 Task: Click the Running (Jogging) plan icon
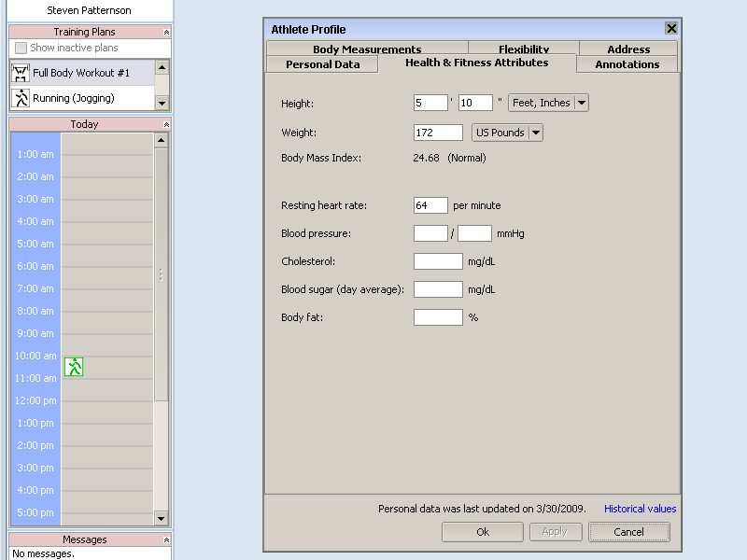point(21,98)
